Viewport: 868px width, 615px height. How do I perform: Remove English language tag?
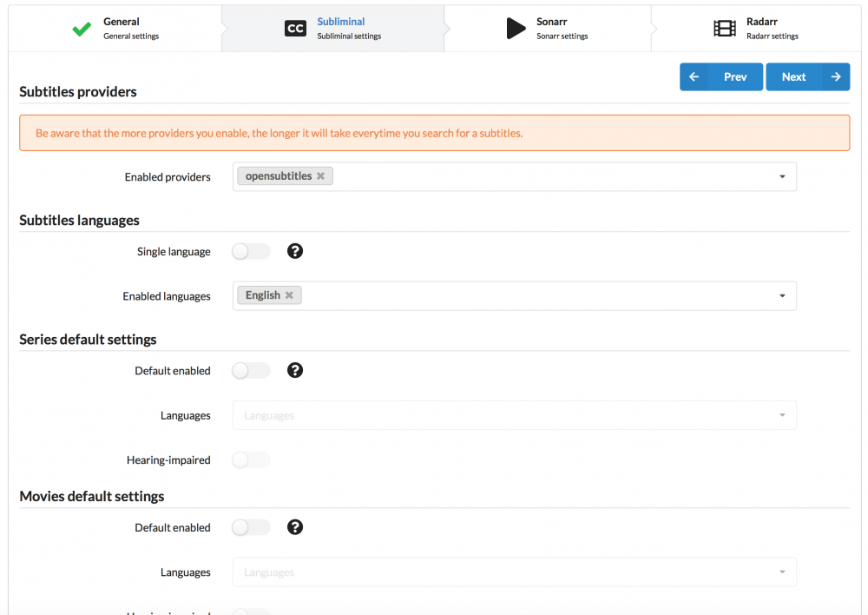289,295
